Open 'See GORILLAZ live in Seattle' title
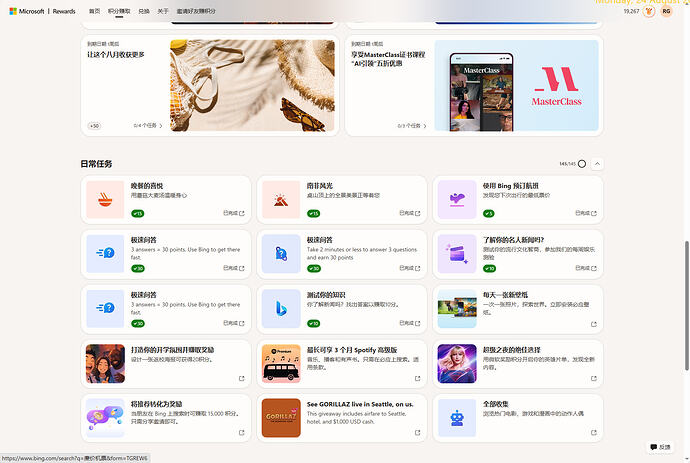Screen dimensions: 690x463 [x=360, y=404]
